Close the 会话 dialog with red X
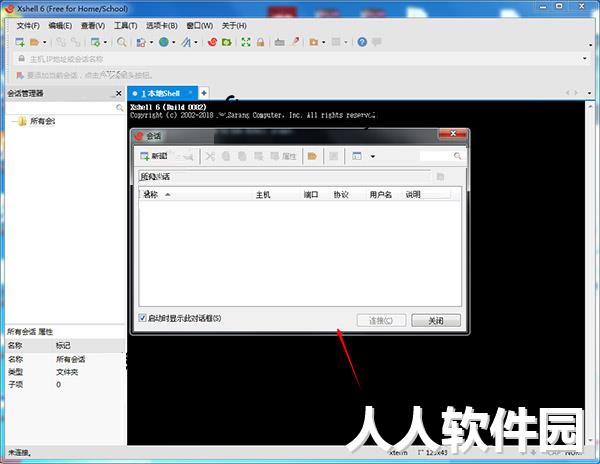The width and height of the screenshot is (600, 464). pyautogui.click(x=453, y=134)
